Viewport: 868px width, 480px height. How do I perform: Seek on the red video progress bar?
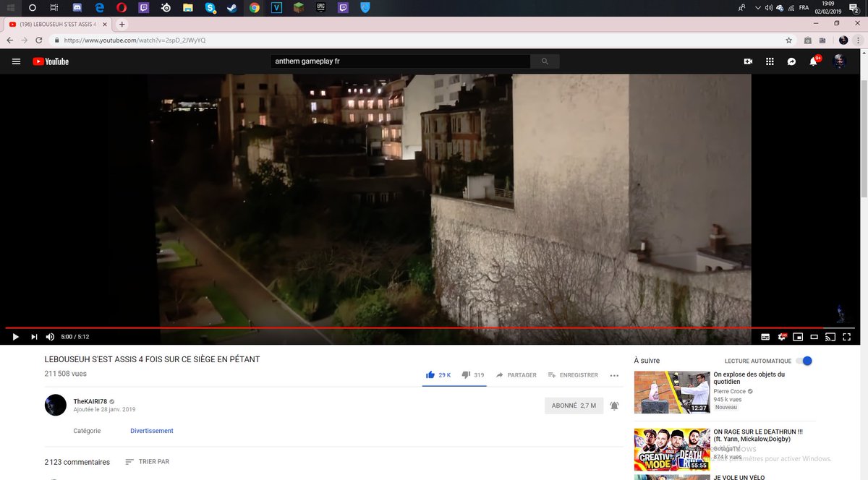(430, 328)
